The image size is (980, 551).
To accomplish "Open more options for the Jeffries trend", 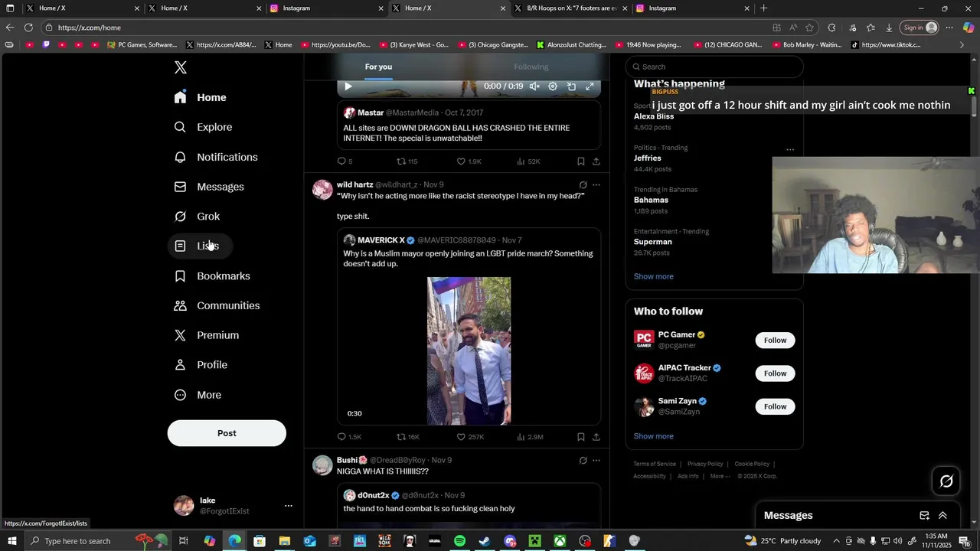I will (x=790, y=149).
